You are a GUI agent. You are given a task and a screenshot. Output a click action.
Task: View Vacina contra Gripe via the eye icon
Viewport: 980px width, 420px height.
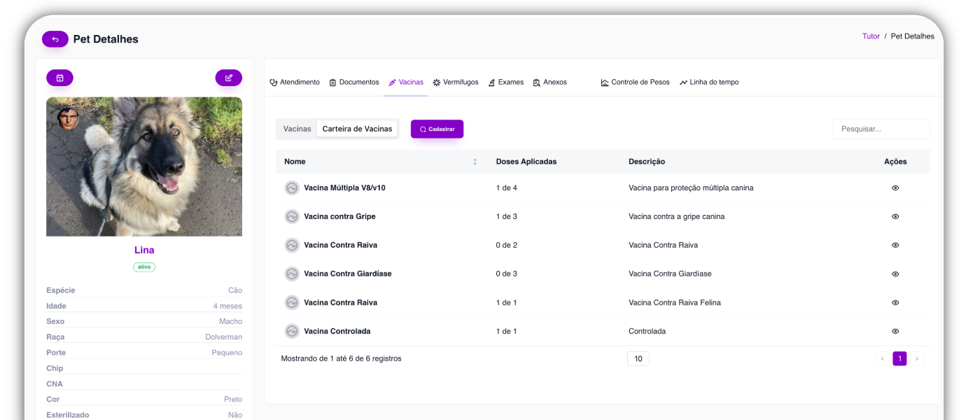pos(895,216)
